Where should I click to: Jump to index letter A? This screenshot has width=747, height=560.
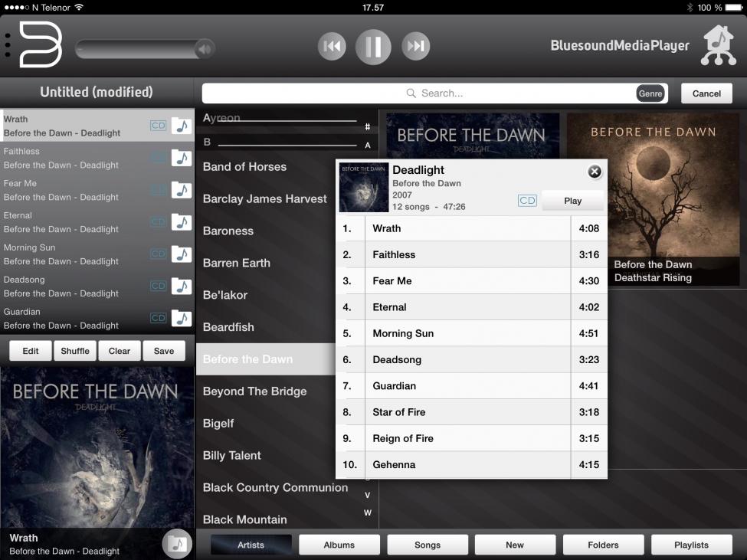[x=367, y=146]
